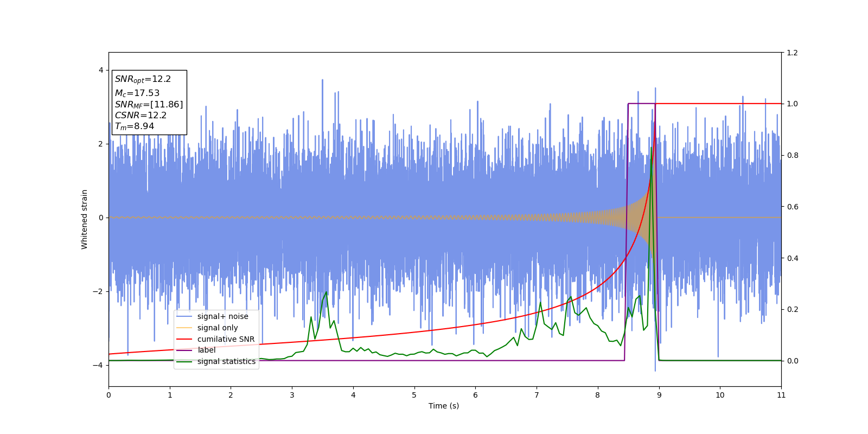Screen dimensions: 868x434
Task: Click the SNRopt=12.2 annotation text
Action: pyautogui.click(x=143, y=79)
